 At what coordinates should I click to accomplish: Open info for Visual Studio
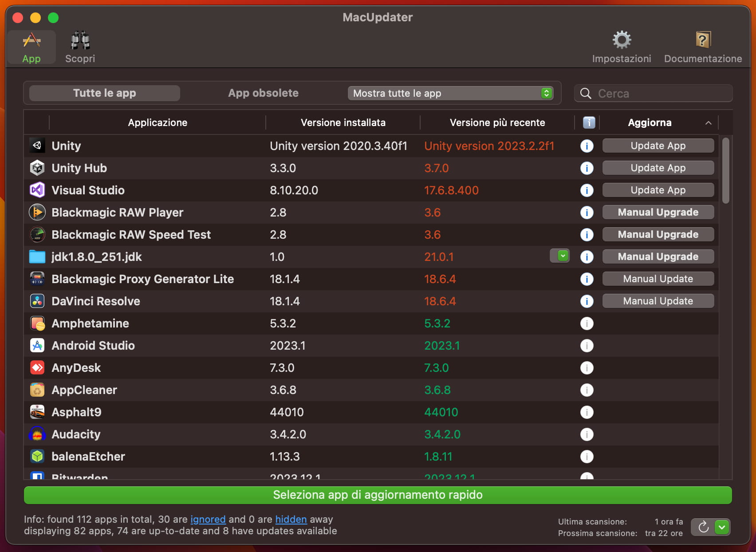(587, 190)
